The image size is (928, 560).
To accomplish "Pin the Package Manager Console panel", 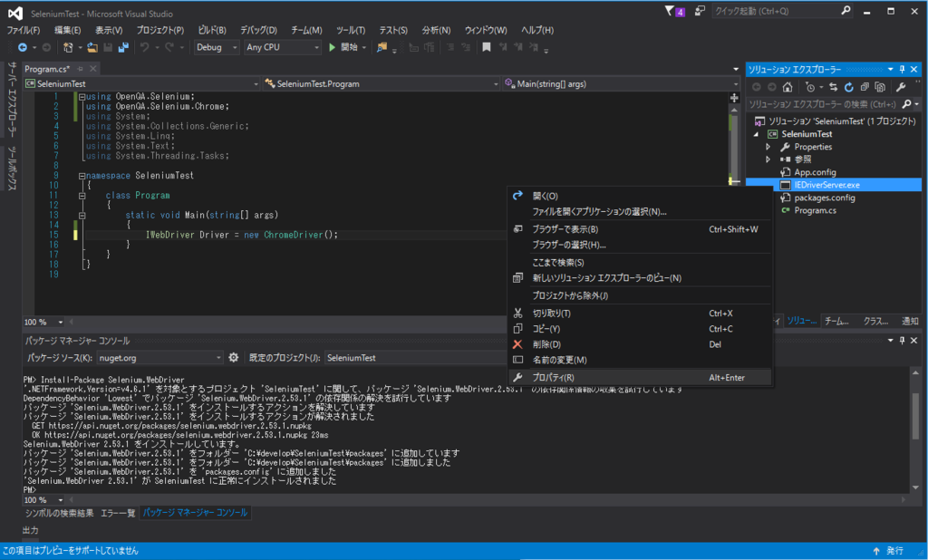I will pyautogui.click(x=903, y=341).
